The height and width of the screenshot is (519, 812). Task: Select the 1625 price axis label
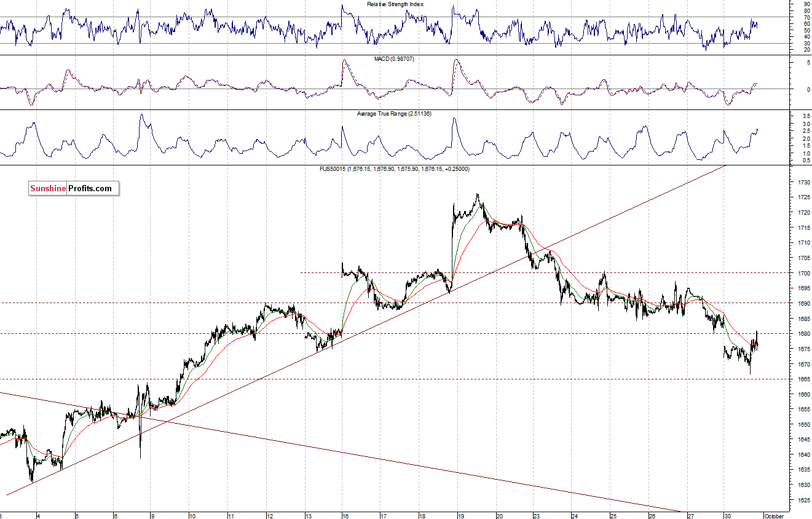pos(803,500)
